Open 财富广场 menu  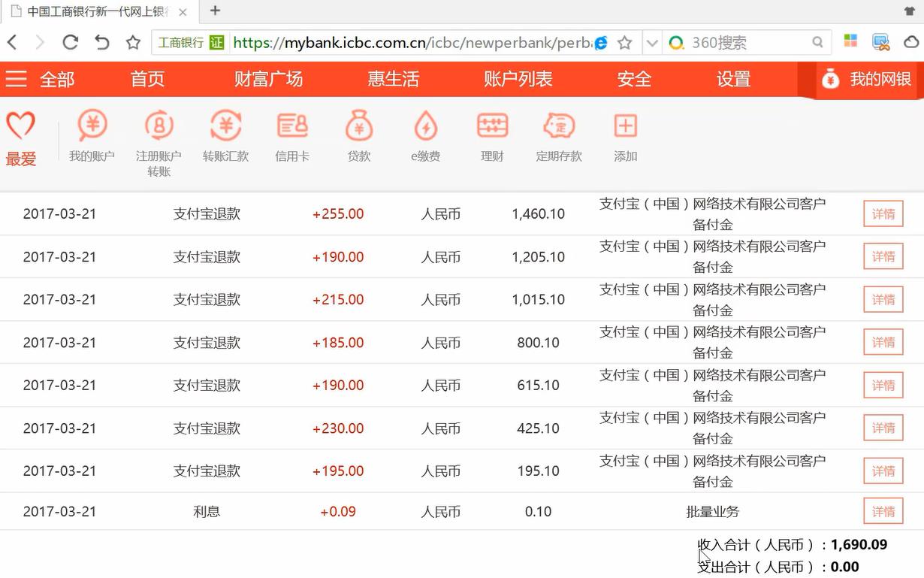pyautogui.click(x=268, y=79)
